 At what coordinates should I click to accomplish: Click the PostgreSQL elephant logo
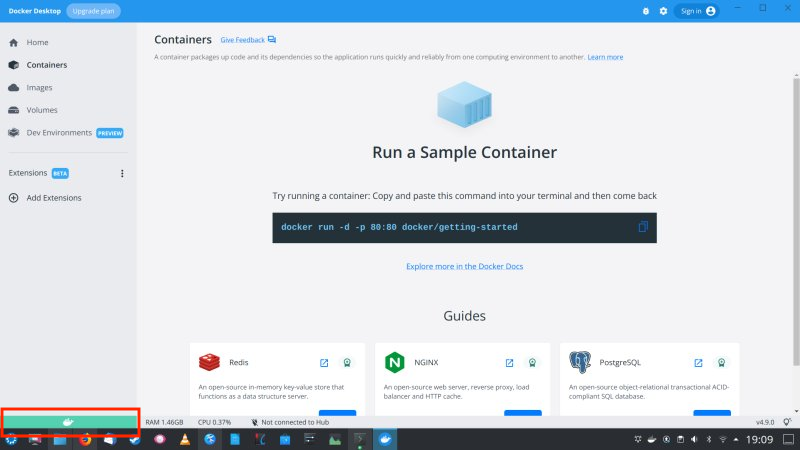pyautogui.click(x=580, y=362)
